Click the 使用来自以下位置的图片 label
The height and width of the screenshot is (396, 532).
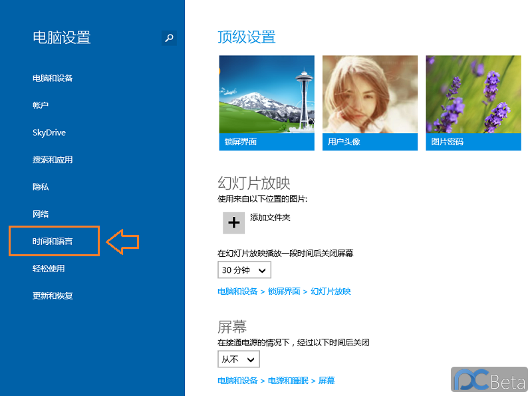click(262, 199)
